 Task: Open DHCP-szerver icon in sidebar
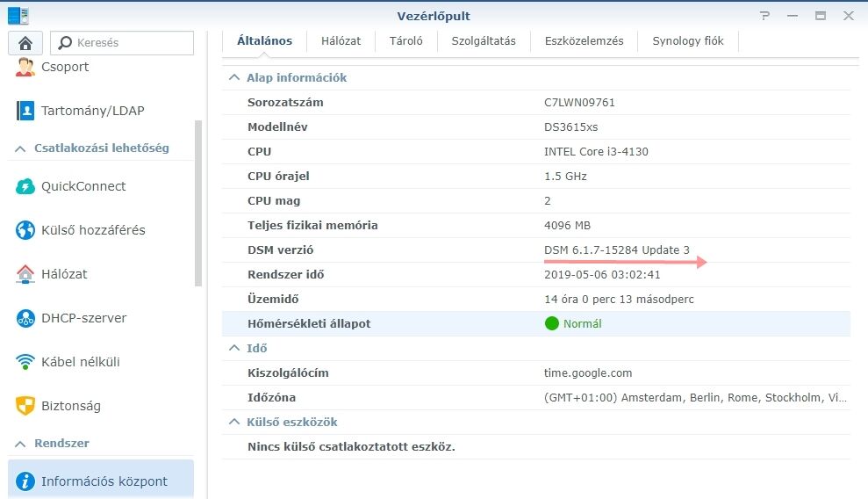(x=25, y=318)
